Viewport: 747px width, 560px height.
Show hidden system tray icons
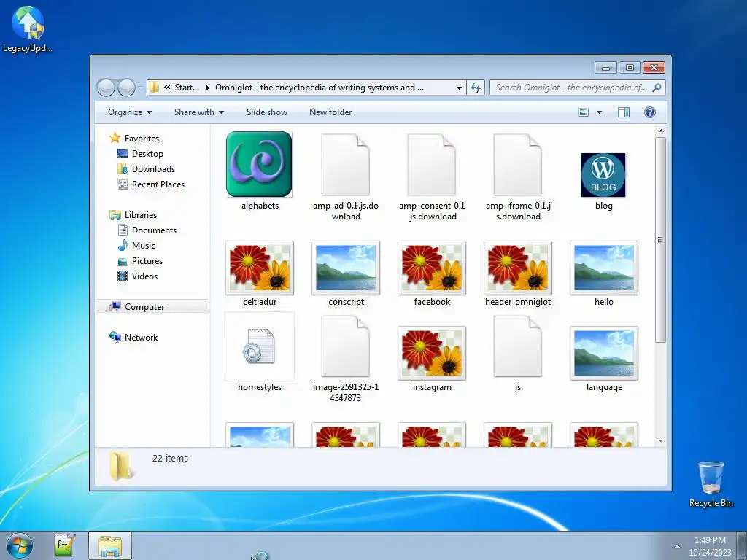click(x=677, y=546)
